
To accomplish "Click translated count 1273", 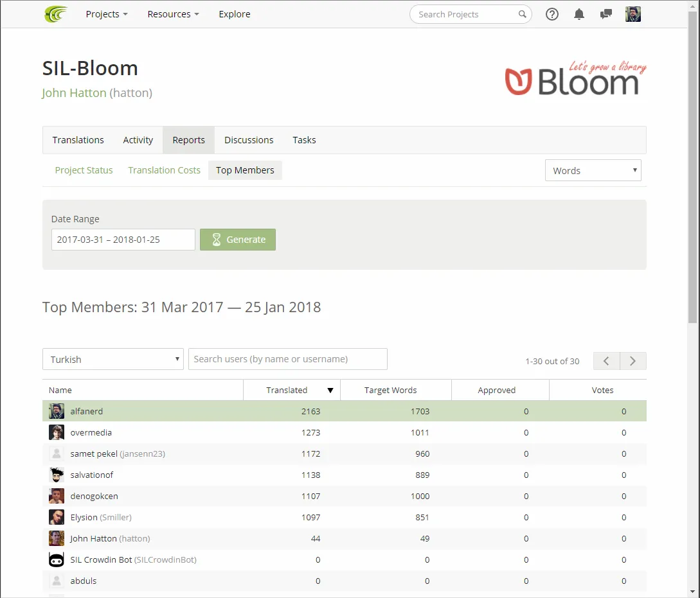I will click(x=310, y=432).
